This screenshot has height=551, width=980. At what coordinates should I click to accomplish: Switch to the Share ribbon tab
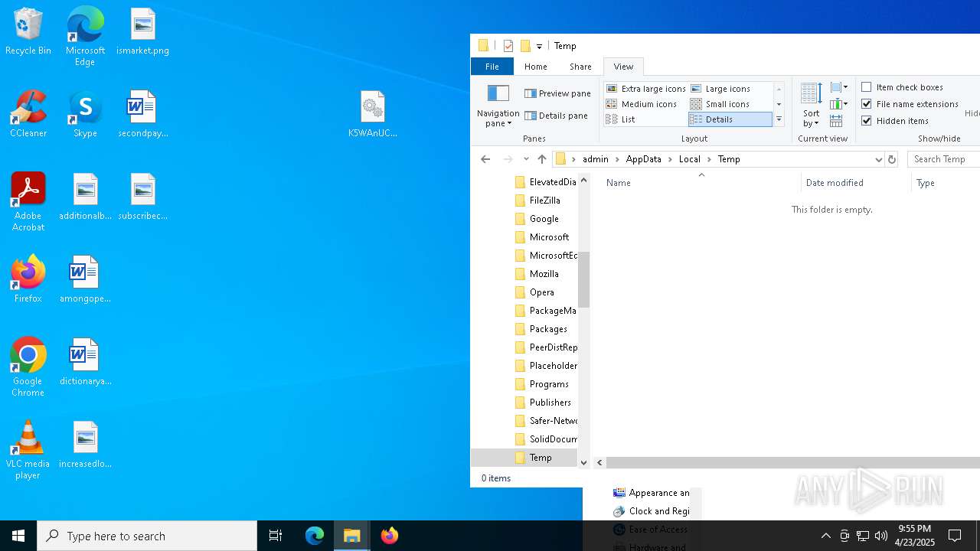[x=580, y=67]
